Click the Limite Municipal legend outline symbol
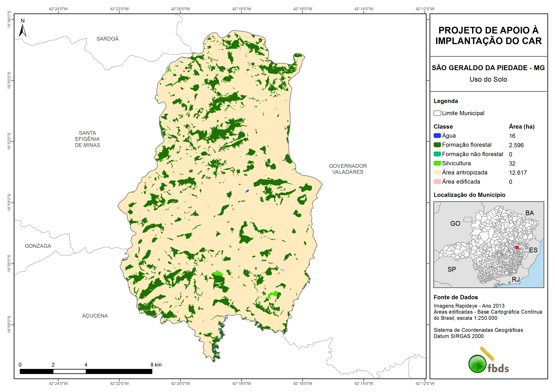 (437, 113)
